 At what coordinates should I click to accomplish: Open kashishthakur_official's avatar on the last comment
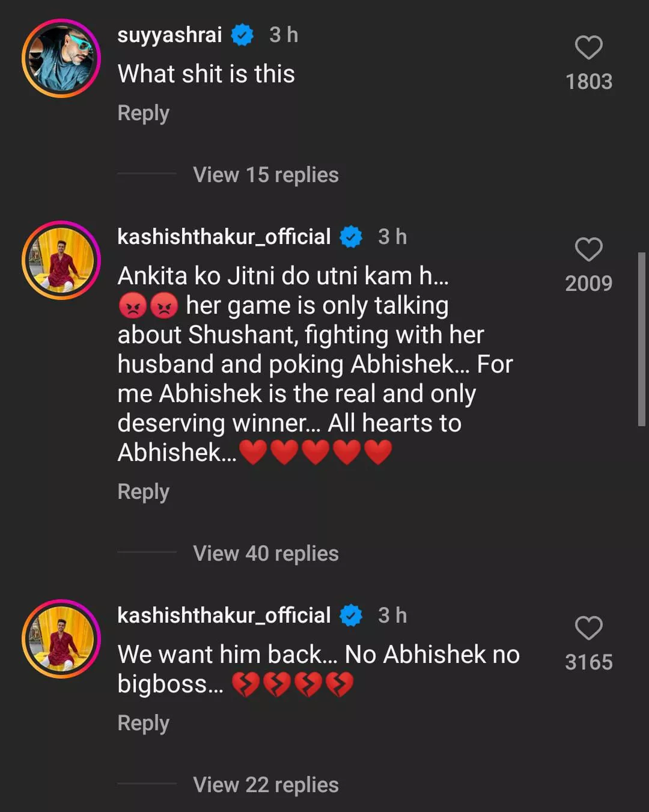coord(61,639)
